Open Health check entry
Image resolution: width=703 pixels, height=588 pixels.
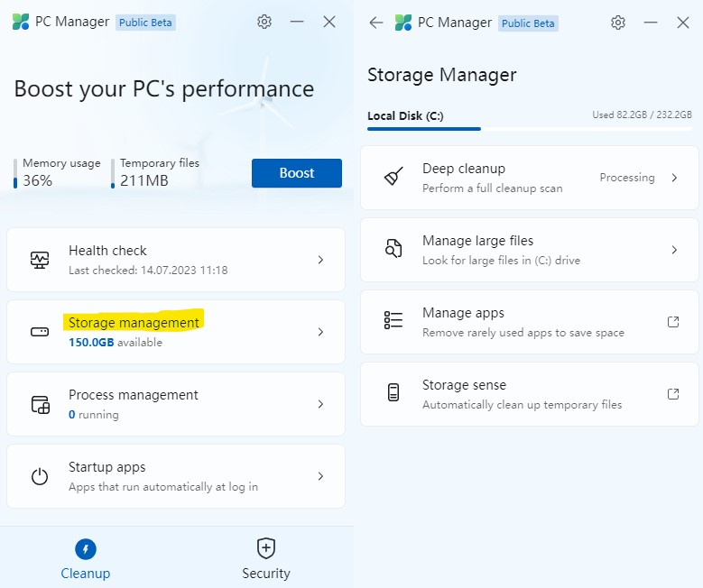tap(176, 260)
